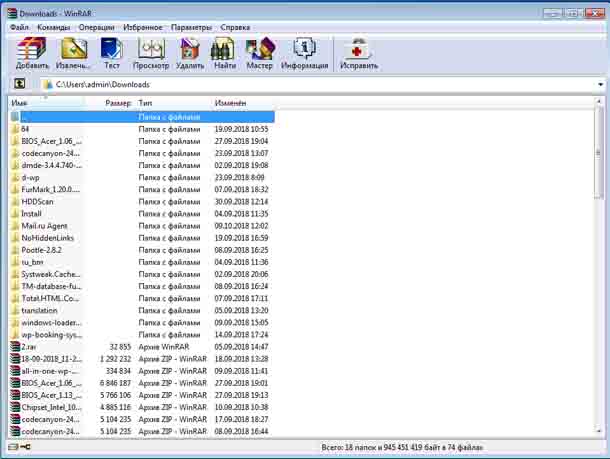The height and width of the screenshot is (459, 610).
Task: Click the archive icon of 18-09-2018_11-2...
Action: [x=15, y=359]
